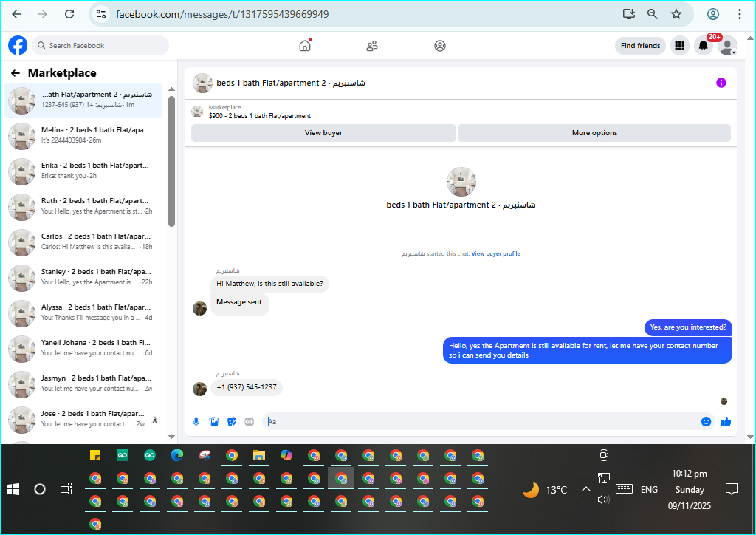Reload the page with the refresh icon
Viewport: 756px width, 535px height.
point(69,14)
